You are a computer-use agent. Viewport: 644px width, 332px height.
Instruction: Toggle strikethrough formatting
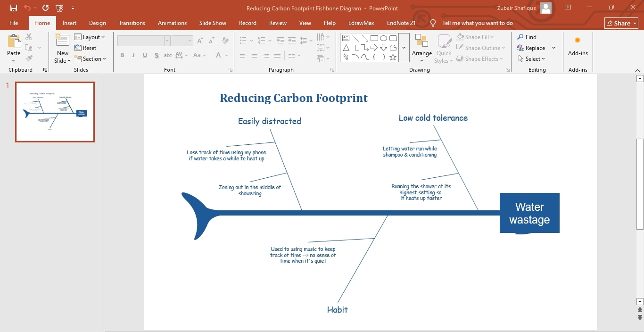[167, 55]
